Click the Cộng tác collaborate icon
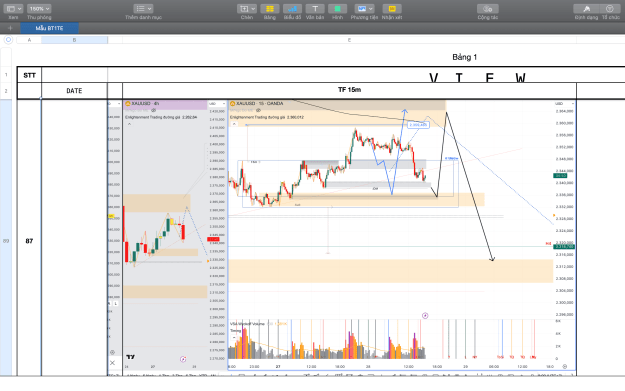Image resolution: width=625 pixels, height=391 pixels. click(488, 9)
